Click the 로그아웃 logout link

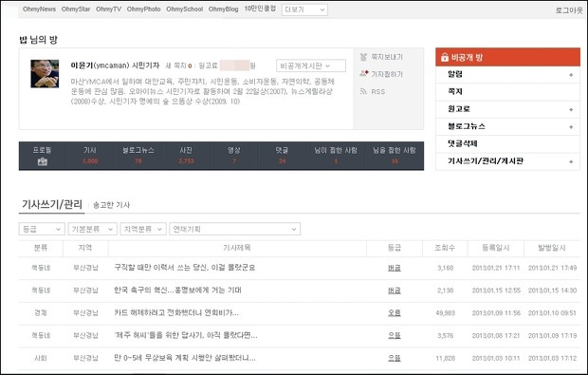click(x=569, y=10)
